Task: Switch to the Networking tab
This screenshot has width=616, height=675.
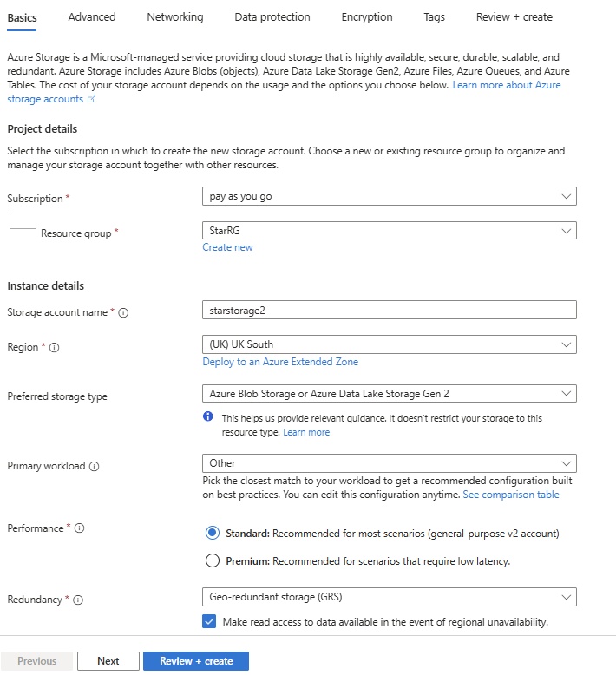Action: point(175,16)
